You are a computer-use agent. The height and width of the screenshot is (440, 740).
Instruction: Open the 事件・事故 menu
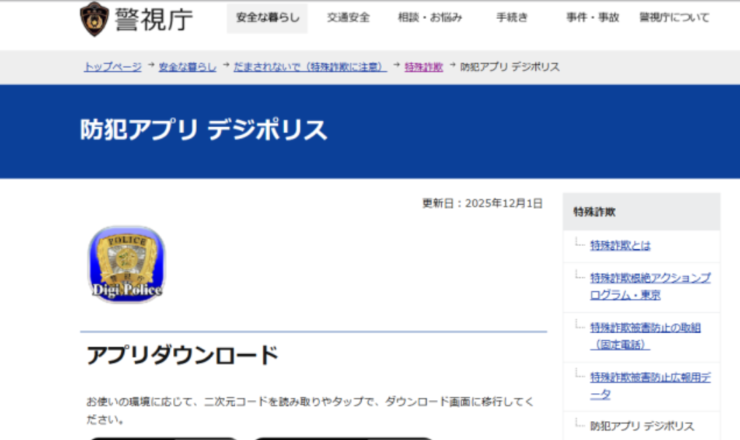tap(592, 18)
